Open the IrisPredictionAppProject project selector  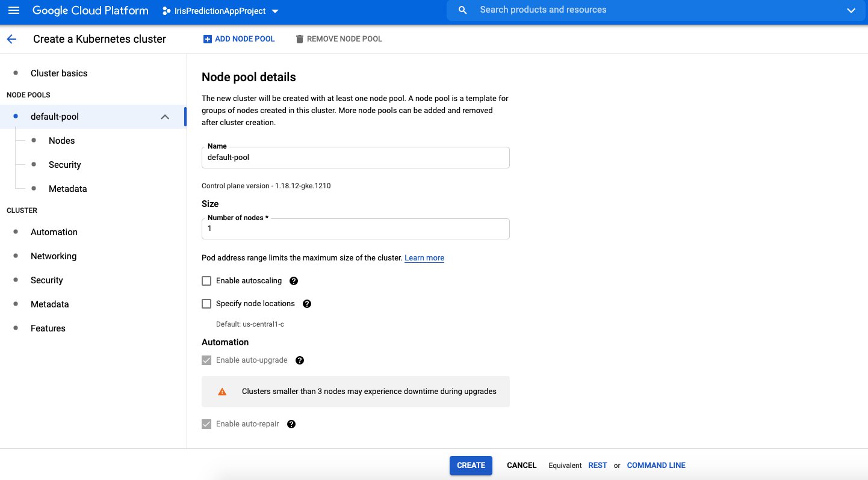coord(220,11)
